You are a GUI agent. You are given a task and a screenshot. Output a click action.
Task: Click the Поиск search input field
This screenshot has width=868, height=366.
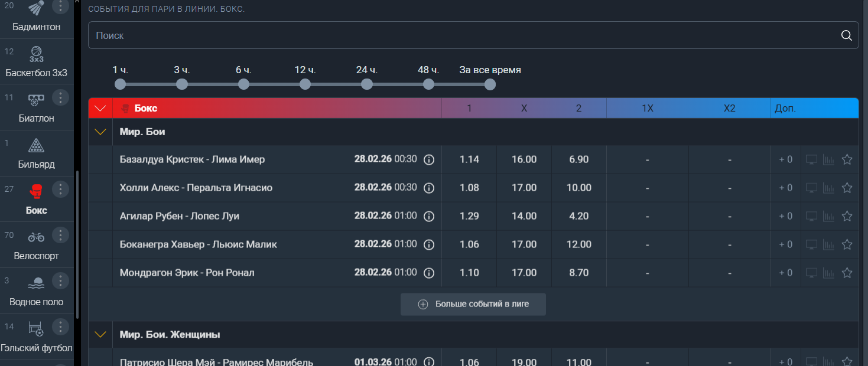tap(461, 35)
